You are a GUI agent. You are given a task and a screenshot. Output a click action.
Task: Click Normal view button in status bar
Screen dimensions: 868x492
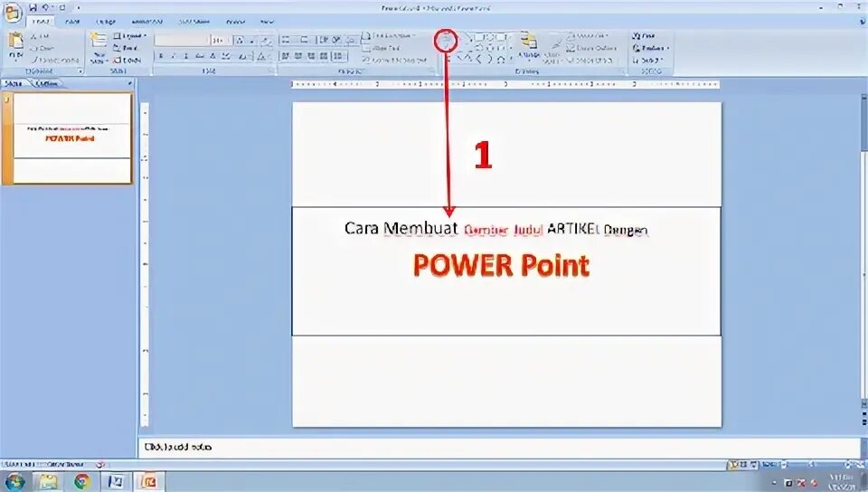pos(733,465)
